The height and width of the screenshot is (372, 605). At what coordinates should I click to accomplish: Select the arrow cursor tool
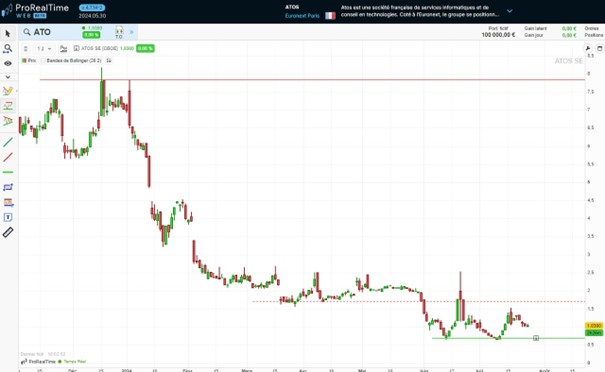(x=8, y=34)
